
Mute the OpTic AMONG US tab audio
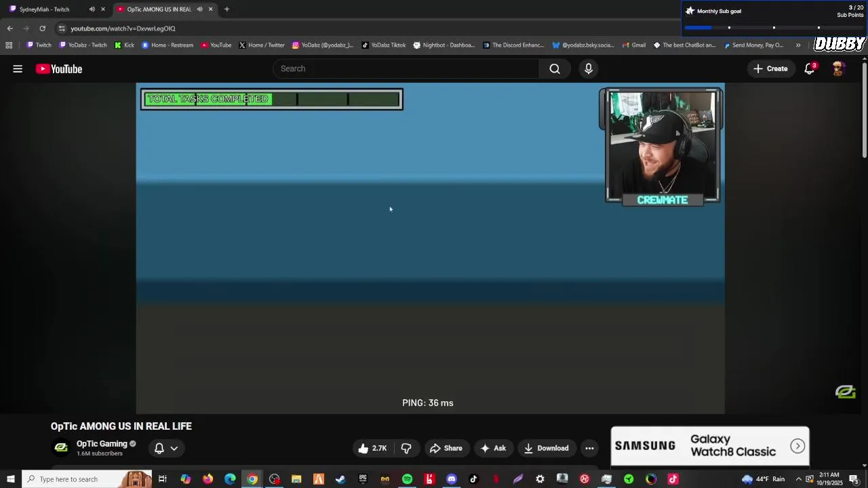point(199,9)
